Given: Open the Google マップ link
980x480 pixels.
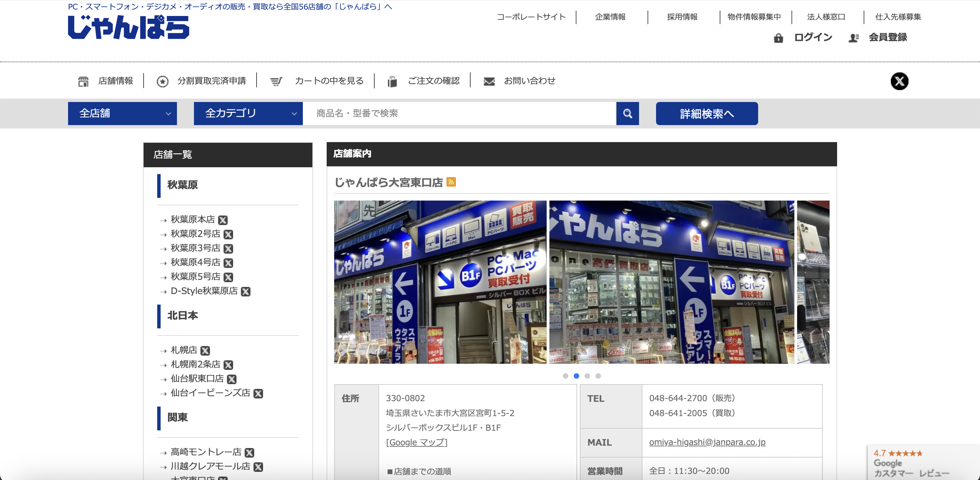Looking at the screenshot, I should point(416,442).
